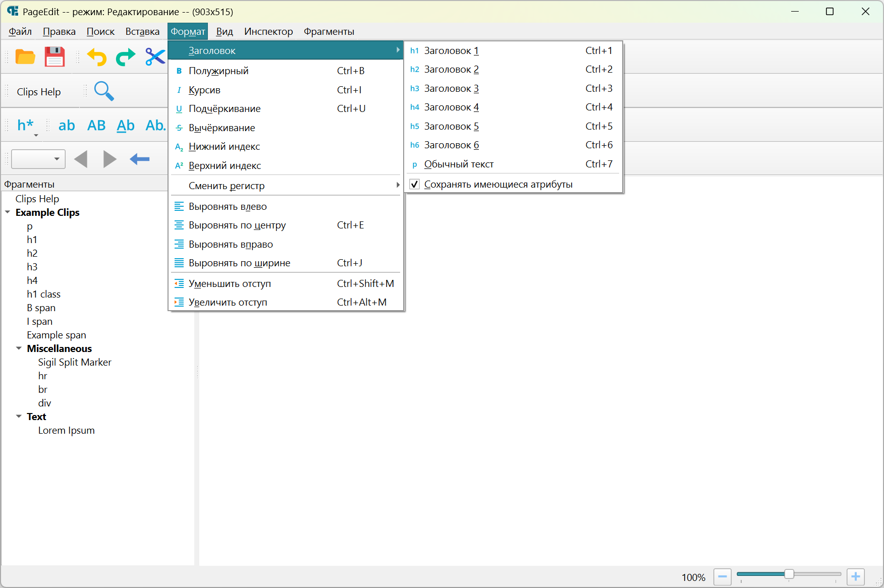Open the empty combo box dropdown

coord(57,159)
